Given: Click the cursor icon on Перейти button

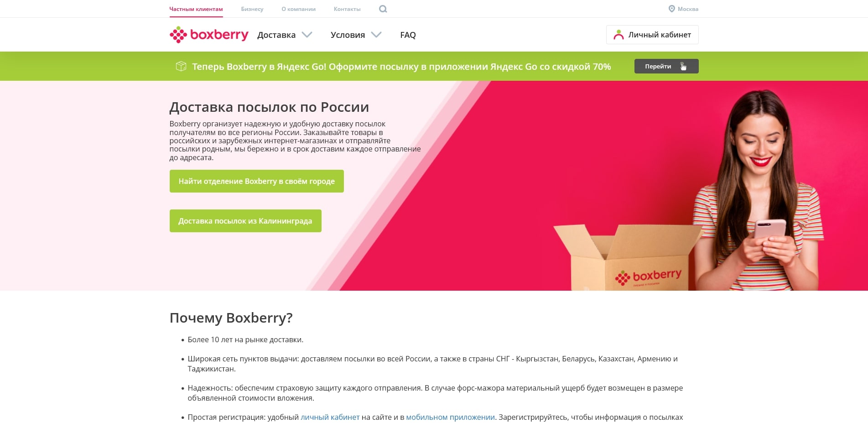Looking at the screenshot, I should 683,67.
